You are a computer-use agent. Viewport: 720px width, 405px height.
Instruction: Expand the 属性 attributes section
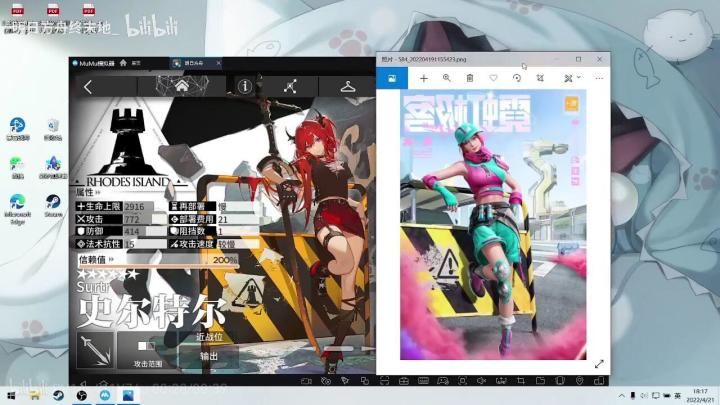click(x=88, y=192)
